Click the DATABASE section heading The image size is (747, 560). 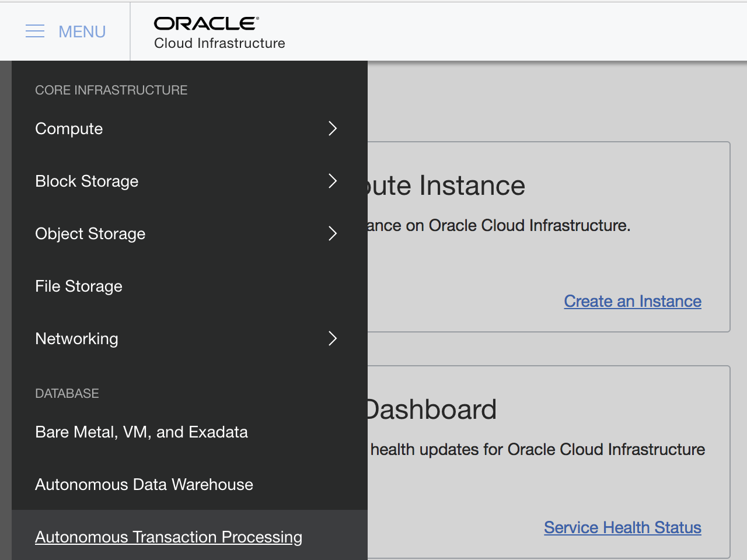click(x=67, y=393)
